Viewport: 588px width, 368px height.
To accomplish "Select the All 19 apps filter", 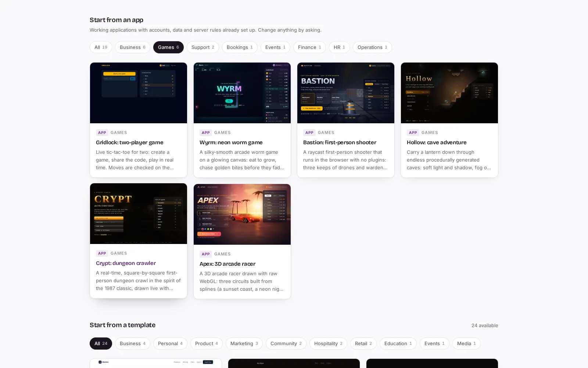I will pyautogui.click(x=101, y=47).
